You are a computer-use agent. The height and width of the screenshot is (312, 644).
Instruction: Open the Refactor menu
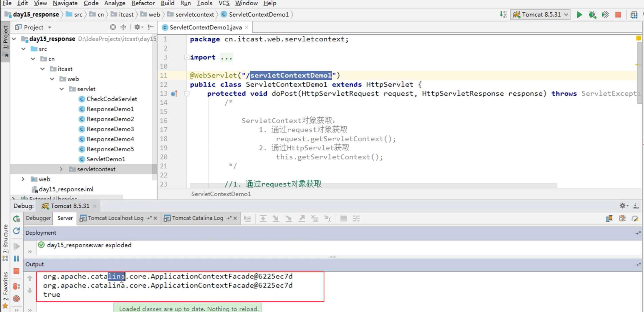click(x=143, y=3)
